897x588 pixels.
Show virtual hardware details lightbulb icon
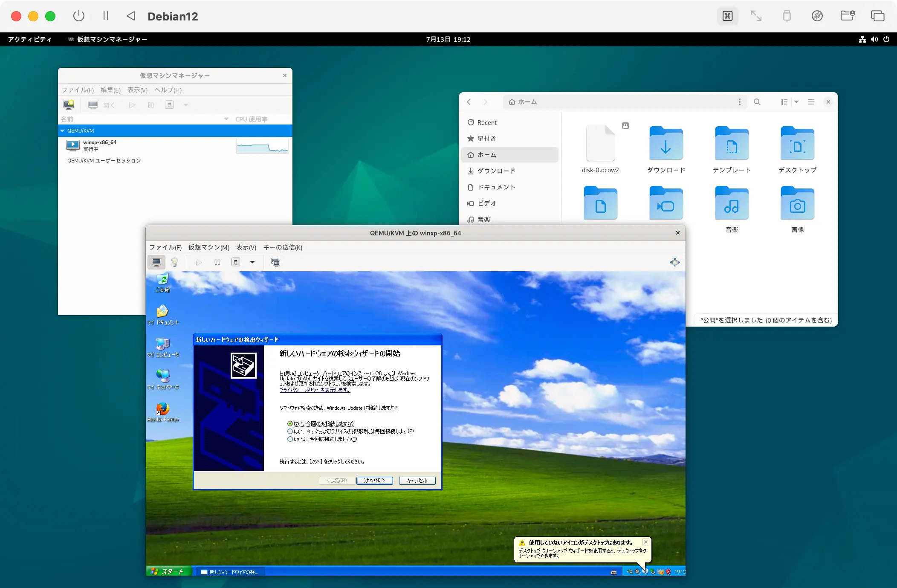174,262
